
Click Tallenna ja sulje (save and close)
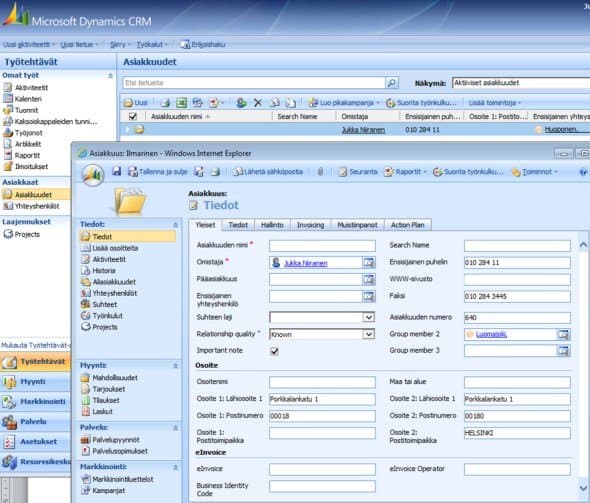(158, 172)
